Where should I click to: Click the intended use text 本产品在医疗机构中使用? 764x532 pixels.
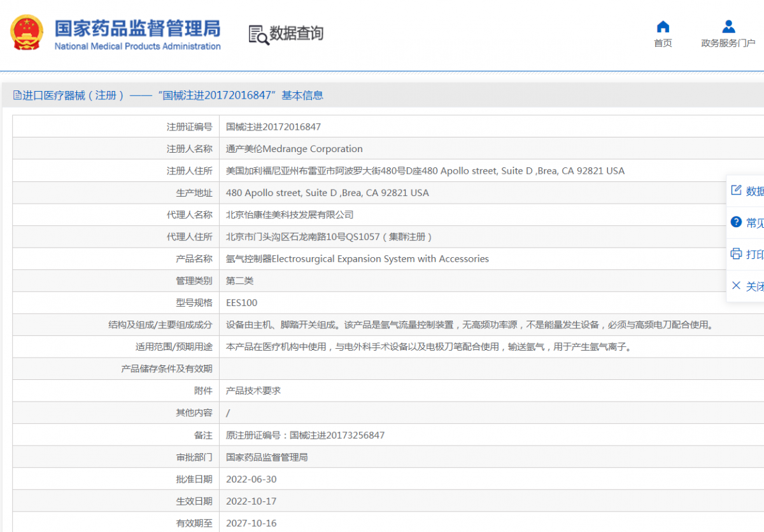pos(430,347)
